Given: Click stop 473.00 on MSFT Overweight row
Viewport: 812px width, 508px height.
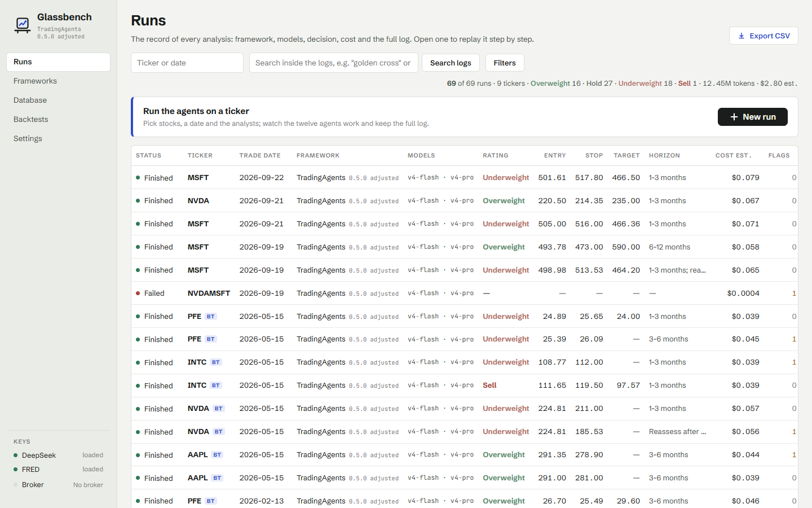Looking at the screenshot, I should pos(589,247).
